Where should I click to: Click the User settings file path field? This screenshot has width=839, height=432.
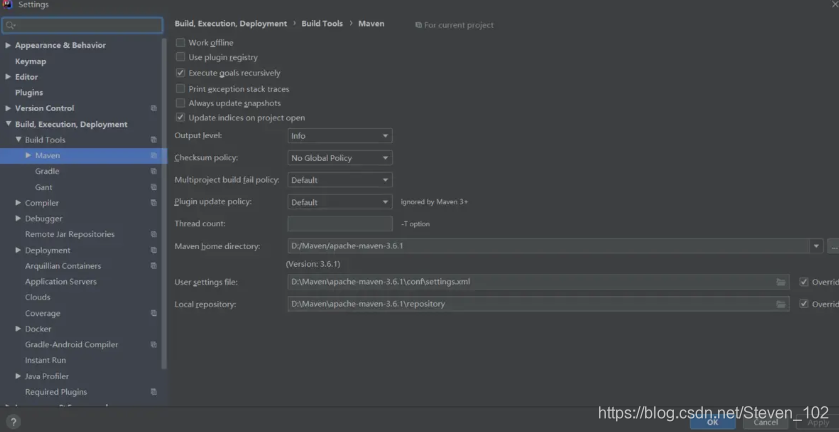point(538,282)
